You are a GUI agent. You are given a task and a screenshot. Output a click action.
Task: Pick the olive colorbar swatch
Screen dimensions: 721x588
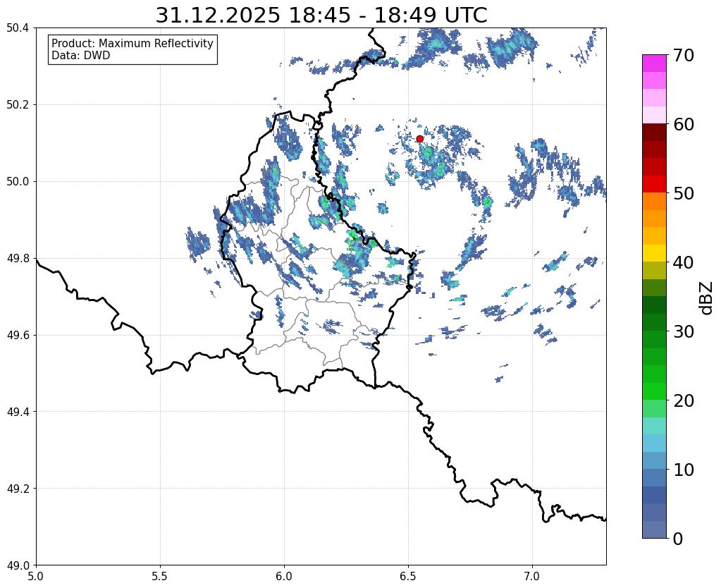point(654,271)
